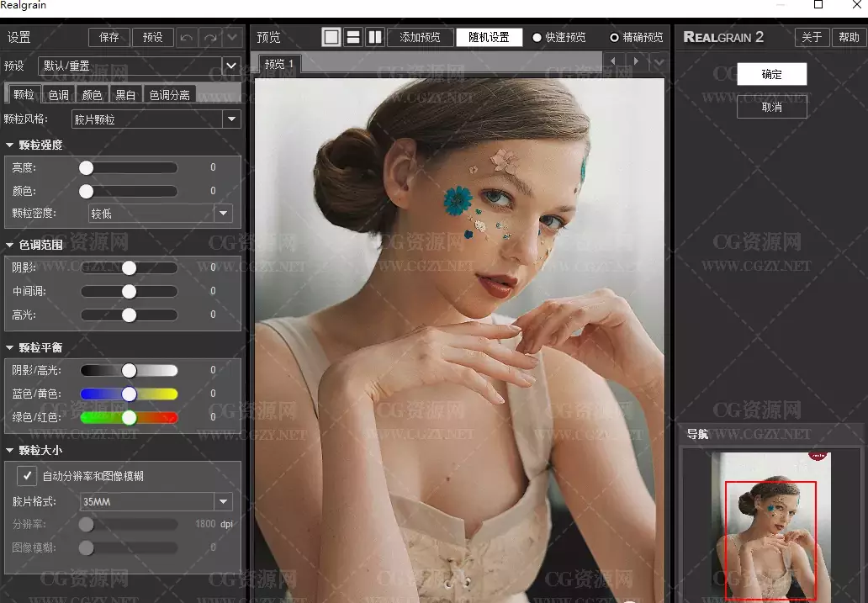Collapse the 颗粒平衡 section
Image resolution: width=868 pixels, height=603 pixels.
[9, 347]
